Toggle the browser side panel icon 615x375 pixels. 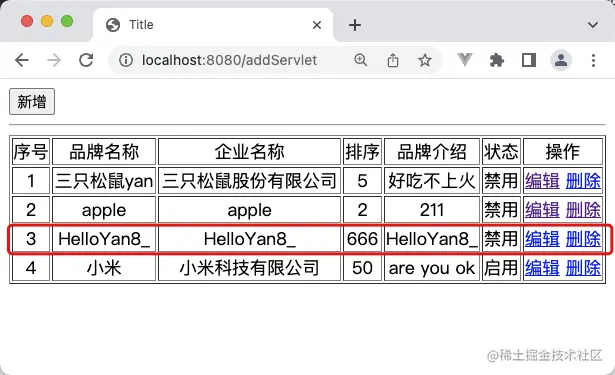pos(529,60)
